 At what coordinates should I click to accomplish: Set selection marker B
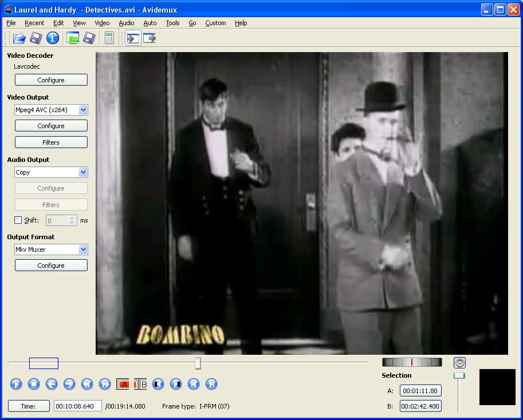pyautogui.click(x=141, y=384)
